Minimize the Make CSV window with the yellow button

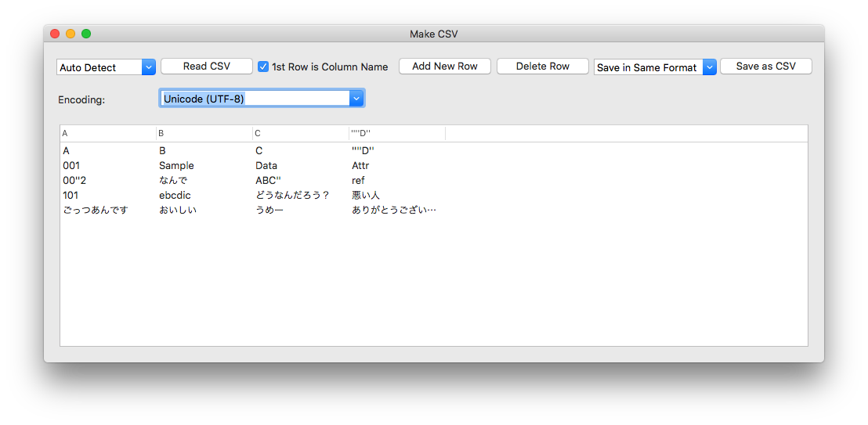point(71,34)
